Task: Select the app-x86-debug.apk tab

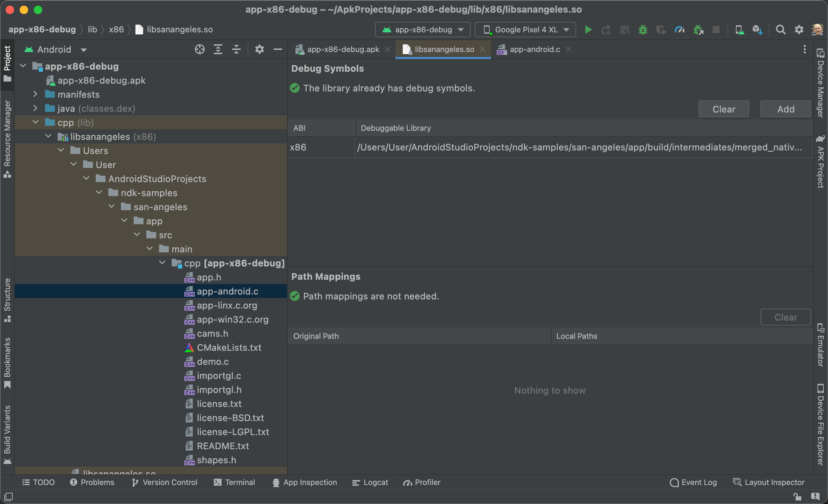Action: [340, 49]
